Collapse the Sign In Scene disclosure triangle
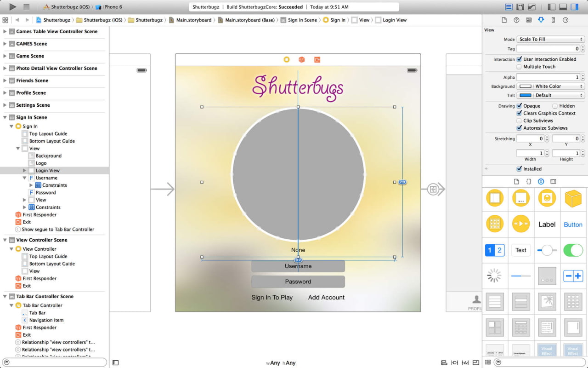588x368 pixels. (5, 117)
